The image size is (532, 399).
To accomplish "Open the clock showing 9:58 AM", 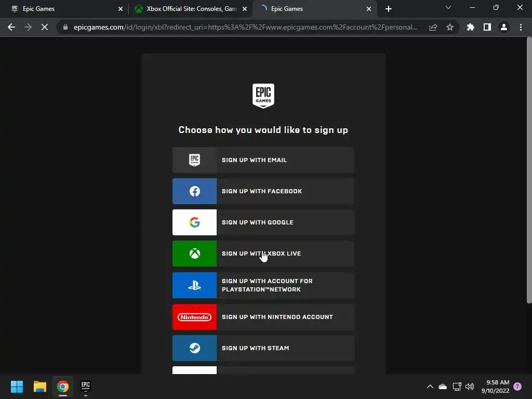I will (x=495, y=387).
